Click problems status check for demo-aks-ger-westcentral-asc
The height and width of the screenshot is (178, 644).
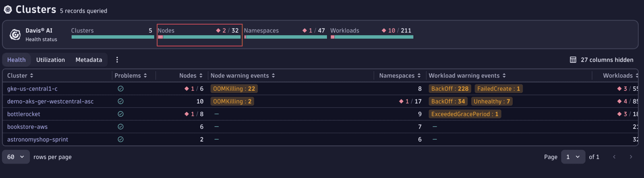tap(120, 101)
